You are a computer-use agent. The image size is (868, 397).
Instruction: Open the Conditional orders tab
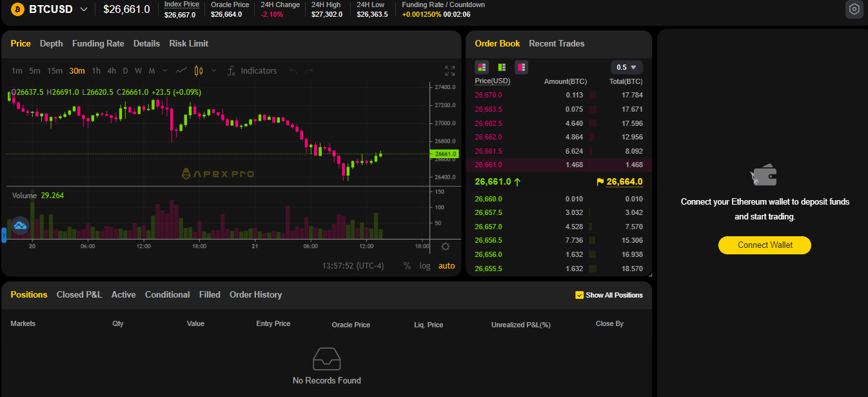coord(167,294)
